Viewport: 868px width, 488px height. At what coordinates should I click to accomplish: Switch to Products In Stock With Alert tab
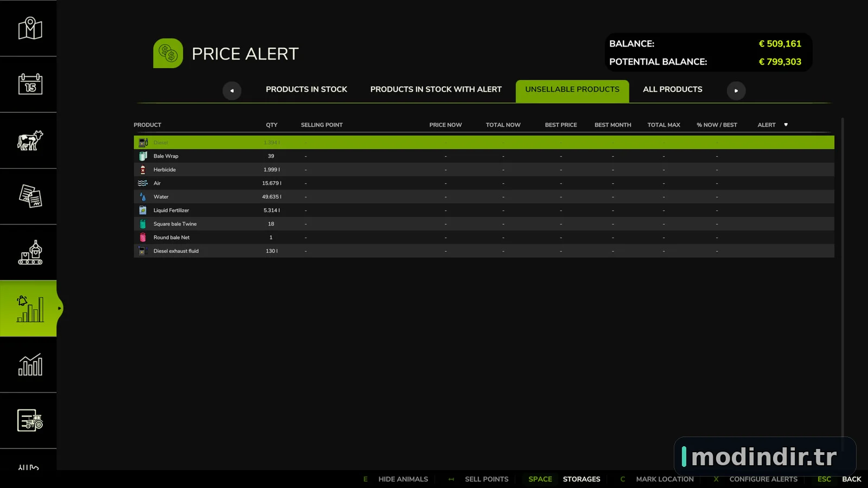coord(436,89)
